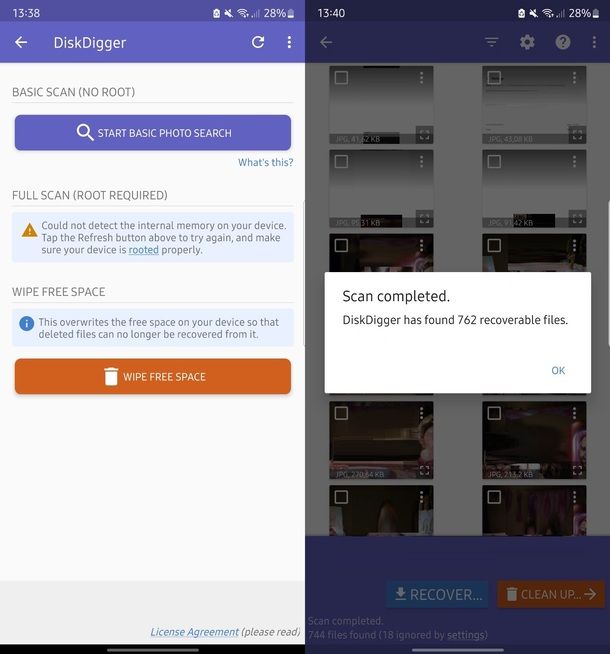Open three-dot menu on the 91.42 KB JPG

pos(574,162)
